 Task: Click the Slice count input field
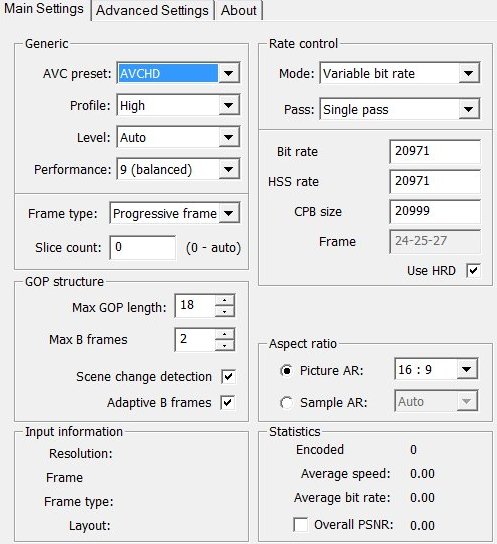click(143, 247)
